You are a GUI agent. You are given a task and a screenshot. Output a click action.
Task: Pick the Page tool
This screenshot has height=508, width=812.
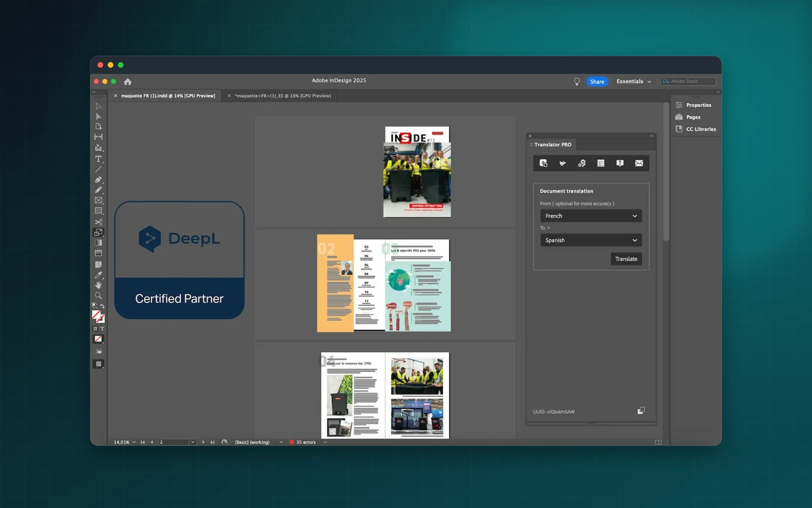(x=98, y=127)
